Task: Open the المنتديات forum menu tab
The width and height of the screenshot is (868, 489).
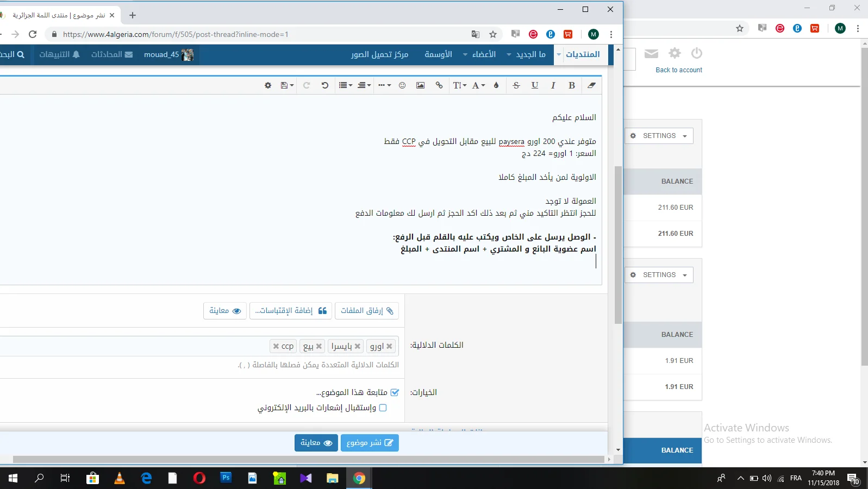Action: click(583, 54)
